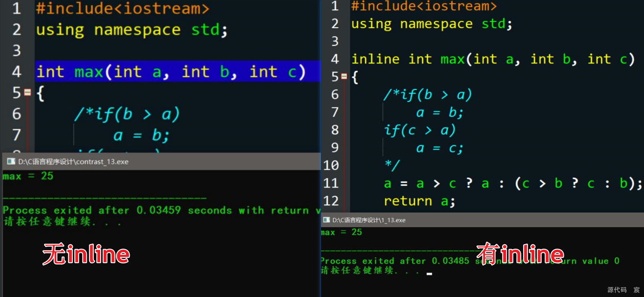
Task: Click line number 7 in left editor gutter
Action: click(16, 135)
